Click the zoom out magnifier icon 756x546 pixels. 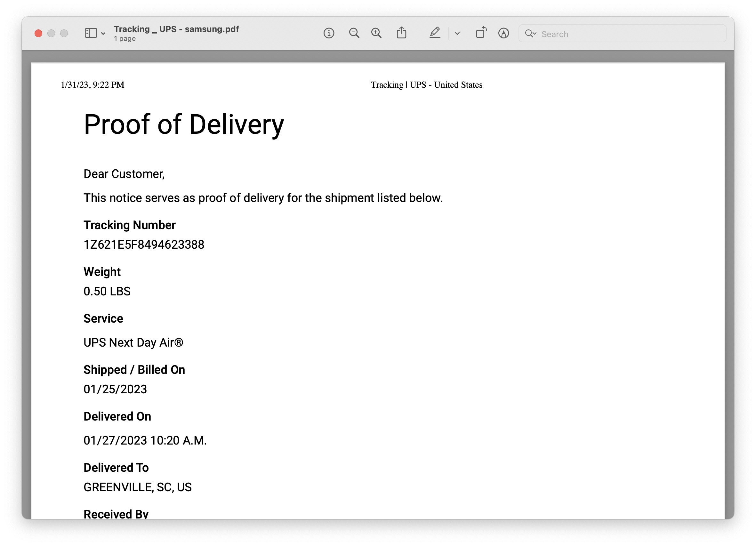[354, 33]
